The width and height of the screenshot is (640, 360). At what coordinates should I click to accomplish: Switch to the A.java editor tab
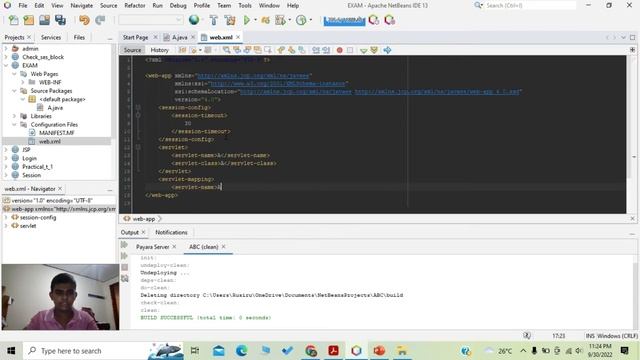(180, 37)
